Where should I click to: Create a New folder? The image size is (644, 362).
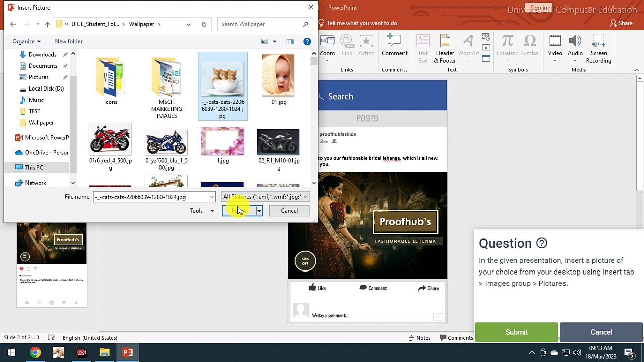pyautogui.click(x=69, y=41)
